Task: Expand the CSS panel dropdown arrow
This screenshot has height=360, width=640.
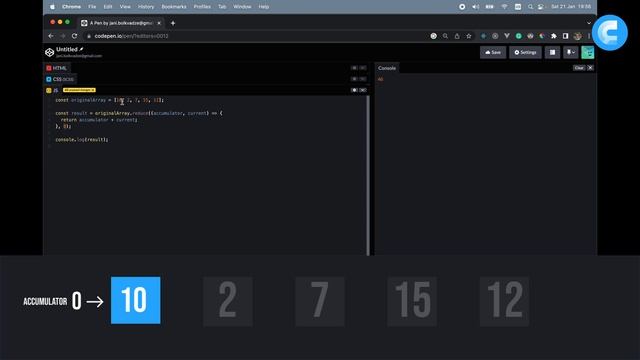Action: [x=363, y=79]
